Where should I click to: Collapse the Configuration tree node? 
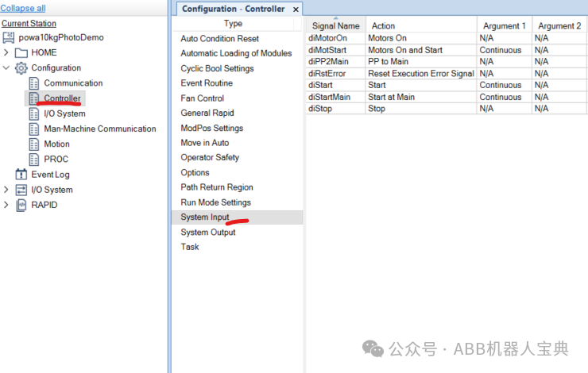[6, 67]
